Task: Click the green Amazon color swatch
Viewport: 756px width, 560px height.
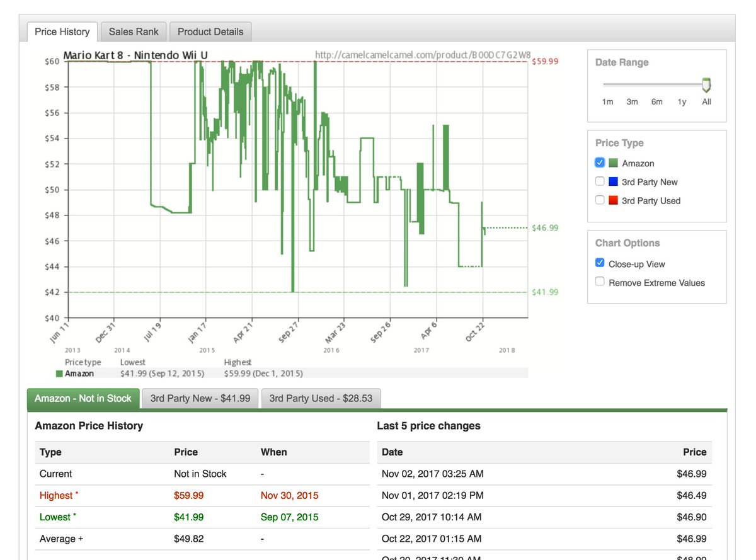Action: click(614, 163)
